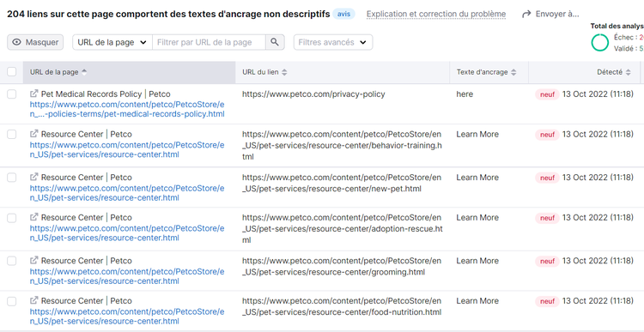Click the sort arrows on URL du lien
Screen dimensions: 644x332
(284, 72)
